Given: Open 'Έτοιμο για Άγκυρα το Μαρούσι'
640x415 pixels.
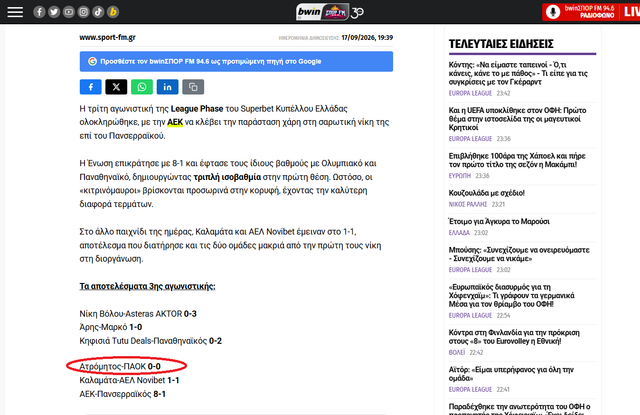Looking at the screenshot, I should pos(499,221).
